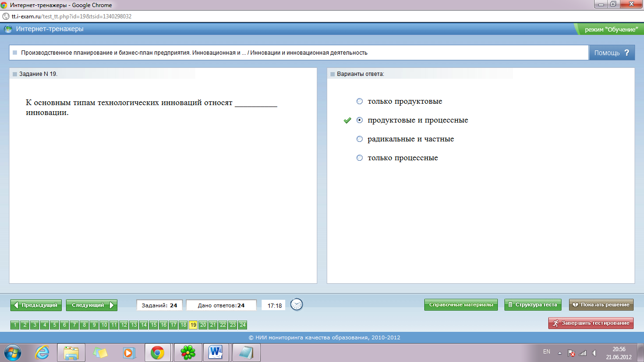Click the 17:18 timer value

click(x=274, y=305)
